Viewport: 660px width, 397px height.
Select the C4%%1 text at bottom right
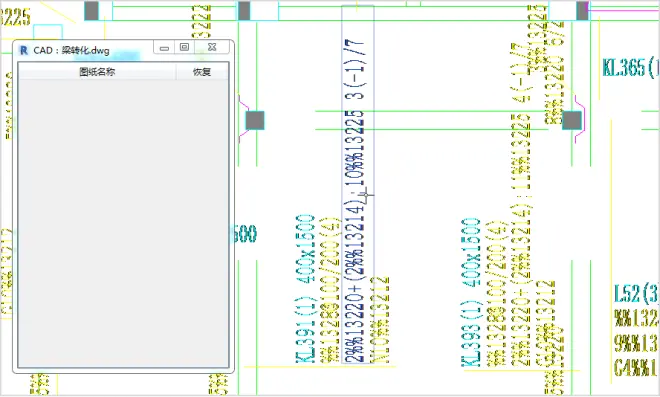636,368
